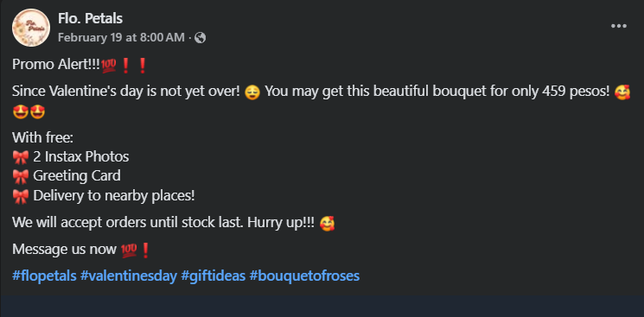Image resolution: width=644 pixels, height=317 pixels.
Task: Click the pair of heart-eyes emojis
Action: tap(29, 111)
